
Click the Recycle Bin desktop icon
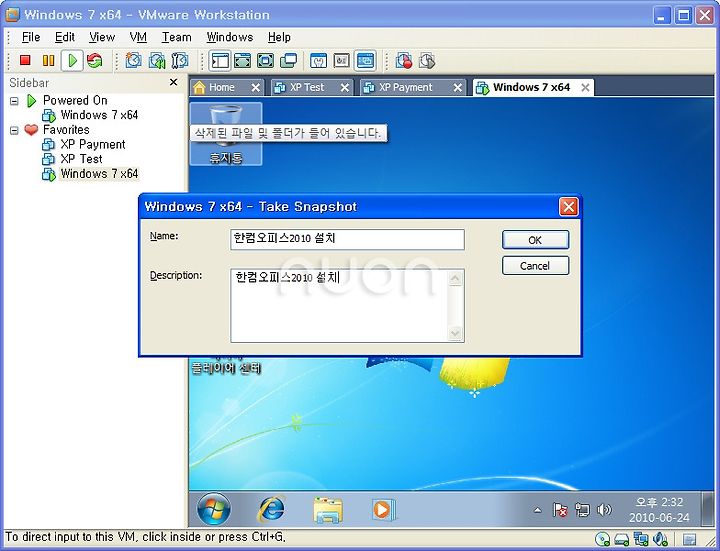pos(226,134)
